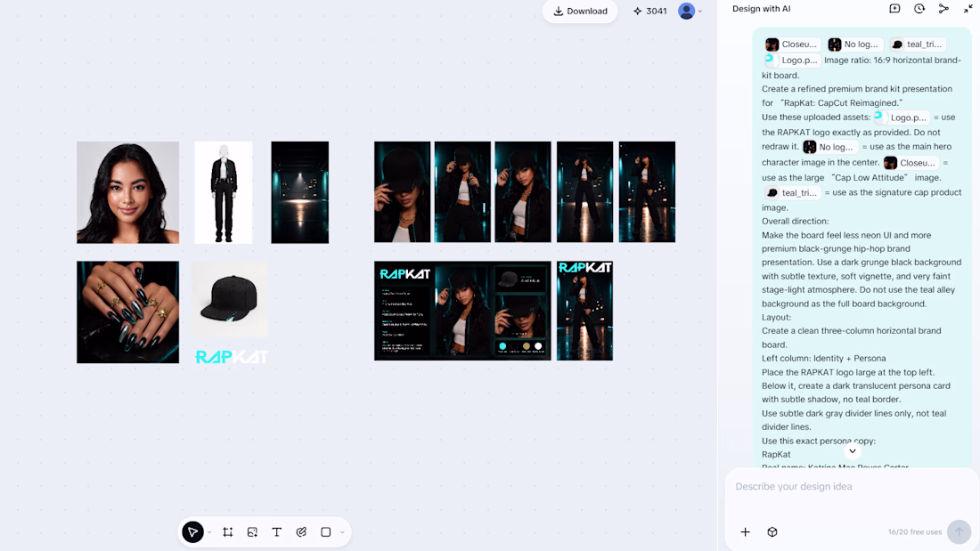The width and height of the screenshot is (980, 551).
Task: Click the inline No log... chip after 'redraw it.'
Action: coord(829,147)
